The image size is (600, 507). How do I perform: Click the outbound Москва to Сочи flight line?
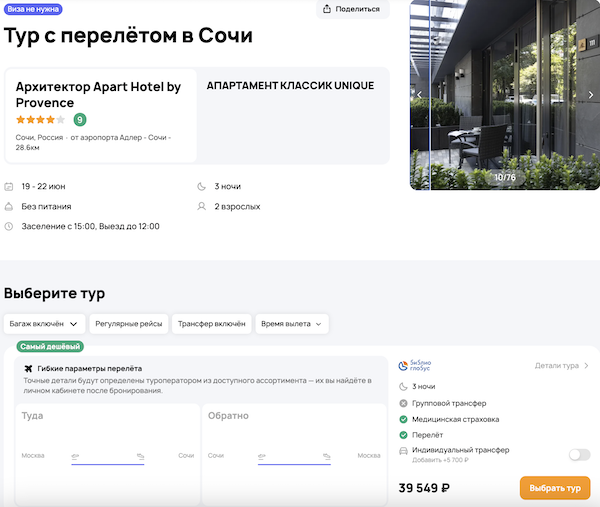pos(108,458)
